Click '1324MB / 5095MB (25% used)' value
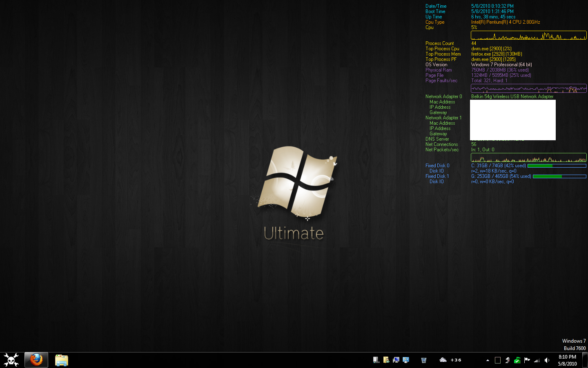The width and height of the screenshot is (588, 368). pyautogui.click(x=501, y=75)
